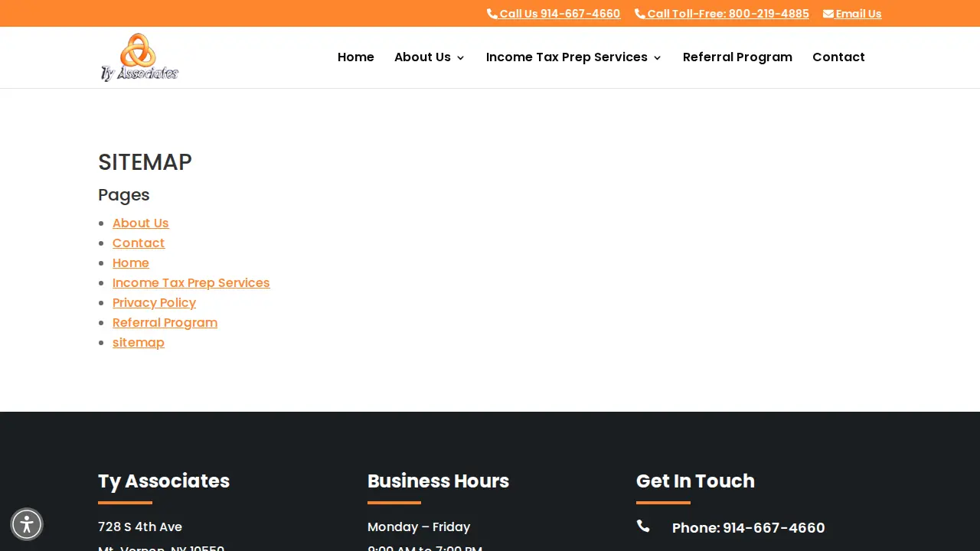Open Home sitemap link
This screenshot has width=980, height=551.
coord(131,262)
